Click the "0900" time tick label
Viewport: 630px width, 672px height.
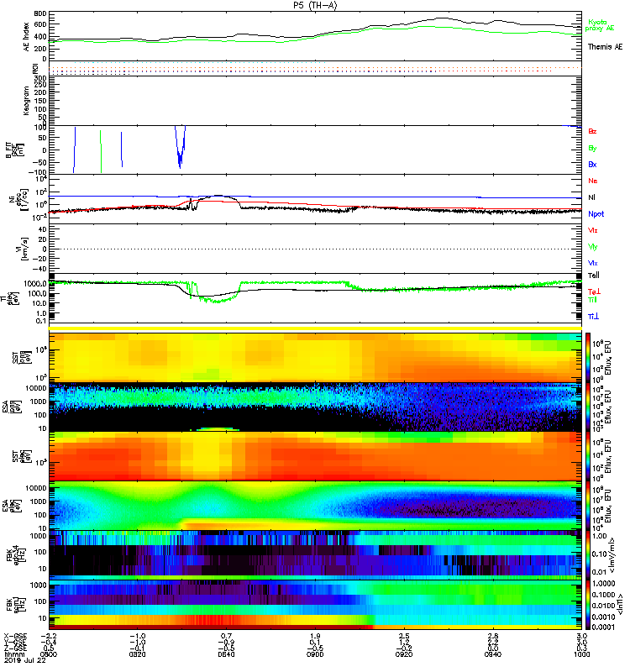(x=315, y=654)
